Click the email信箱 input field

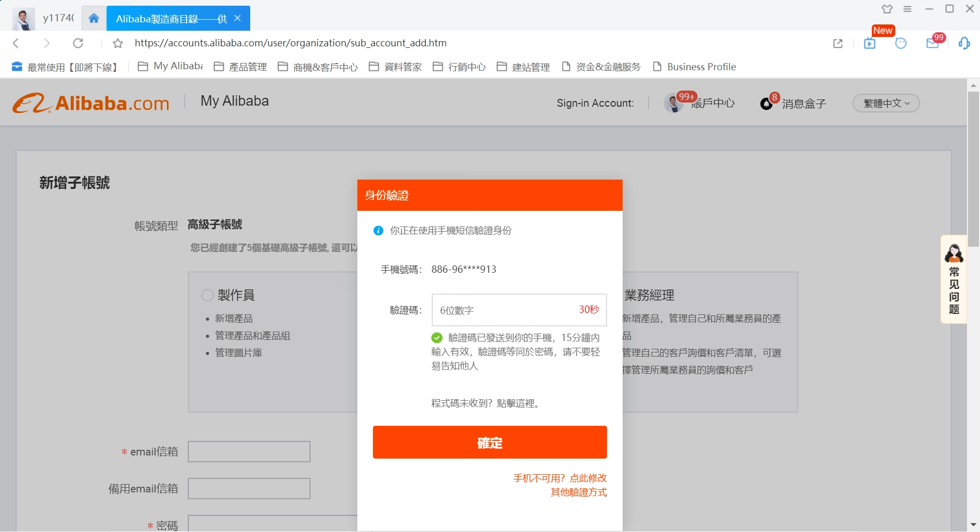click(x=249, y=451)
